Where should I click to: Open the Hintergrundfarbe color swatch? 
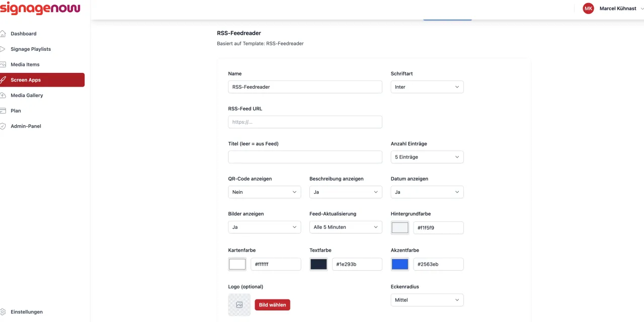click(400, 228)
